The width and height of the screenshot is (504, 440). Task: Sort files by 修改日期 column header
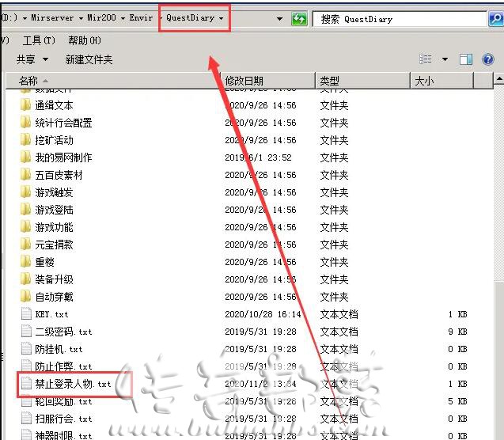pyautogui.click(x=244, y=81)
